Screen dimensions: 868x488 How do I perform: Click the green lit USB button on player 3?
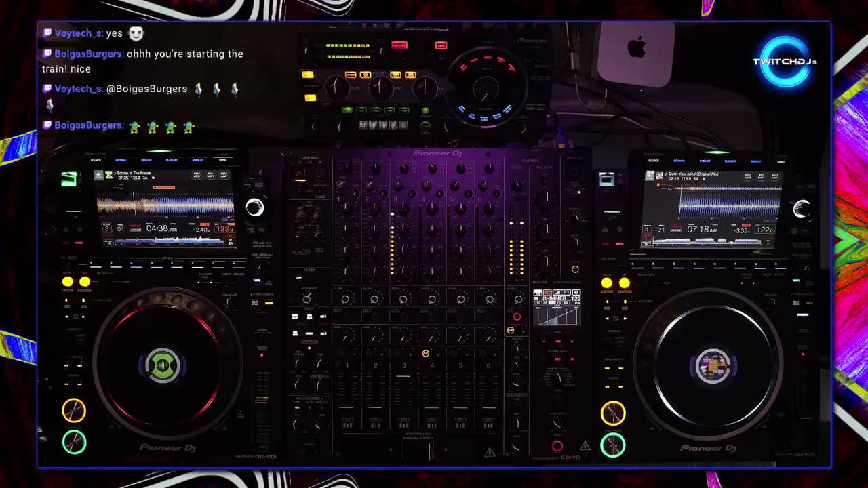[68, 179]
